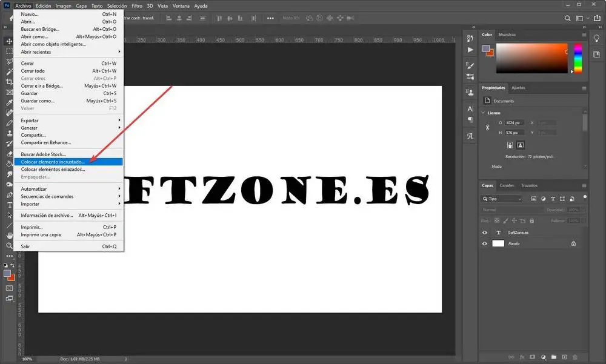
Task: Open the Actions panel play icon
Action: click(470, 50)
